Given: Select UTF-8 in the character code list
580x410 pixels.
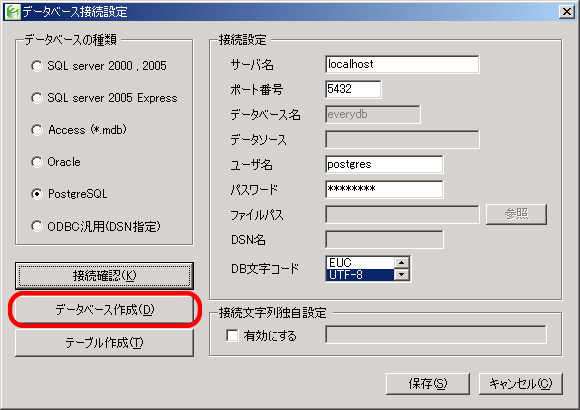Looking at the screenshot, I should coord(360,275).
